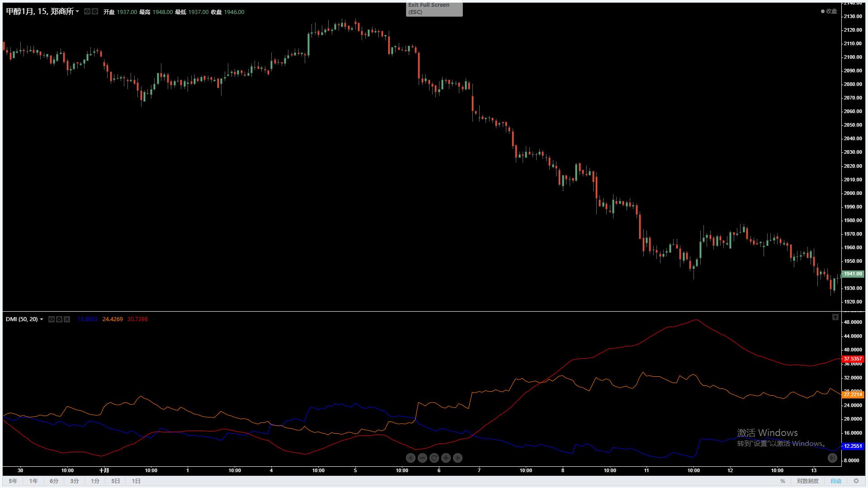Switch to 1日 time range
This screenshot has height=488, width=868.
pyautogui.click(x=136, y=481)
